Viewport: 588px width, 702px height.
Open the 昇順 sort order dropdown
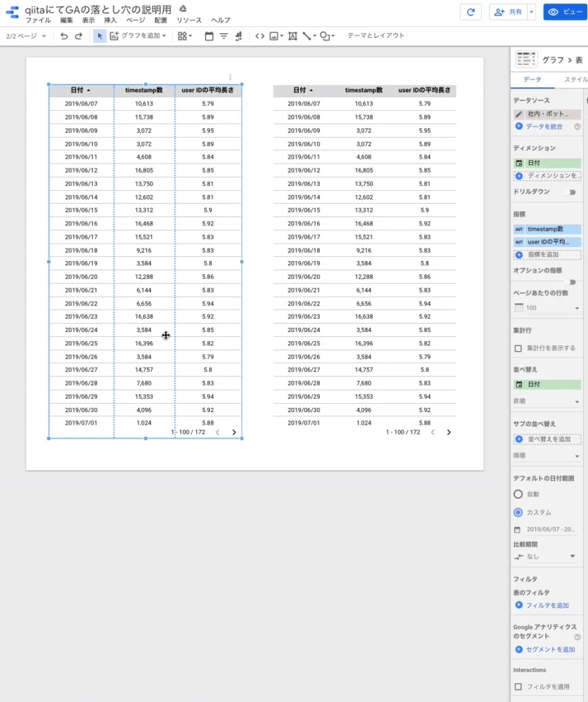click(547, 402)
